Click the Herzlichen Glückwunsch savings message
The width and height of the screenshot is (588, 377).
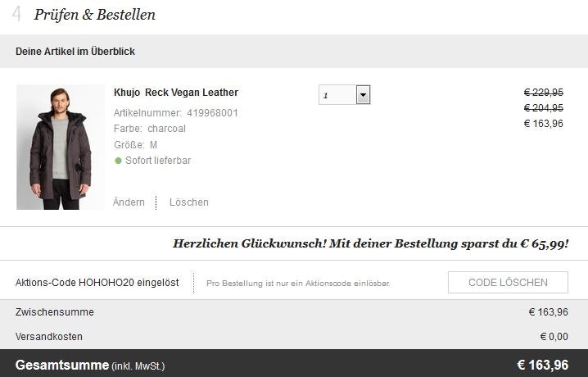pos(371,243)
